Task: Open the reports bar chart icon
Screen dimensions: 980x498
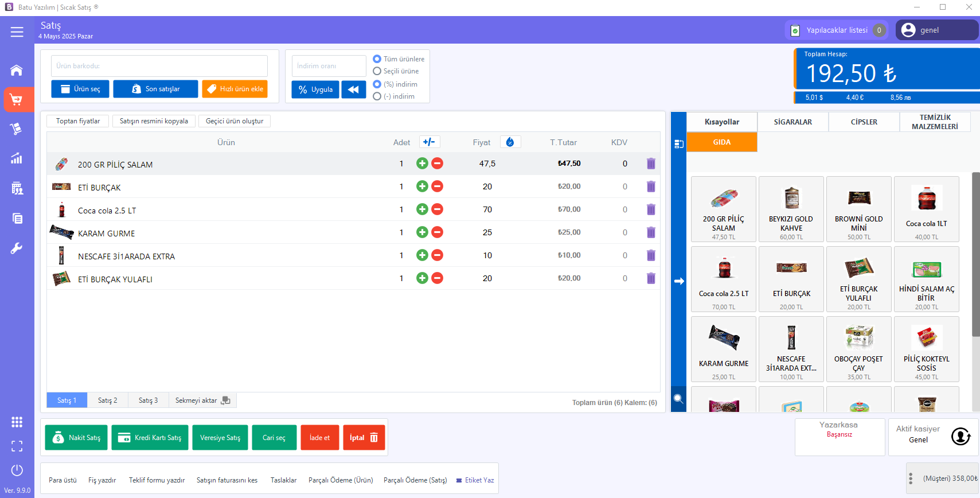Action: pos(17,158)
